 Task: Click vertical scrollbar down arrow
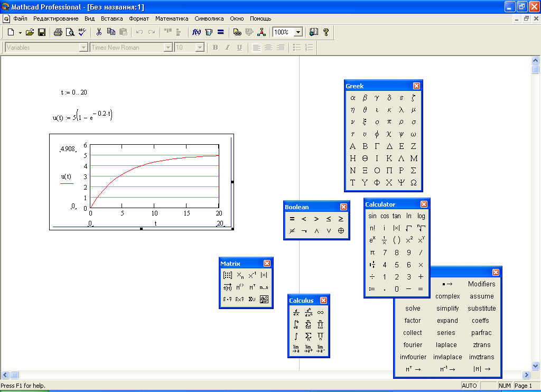(x=536, y=366)
